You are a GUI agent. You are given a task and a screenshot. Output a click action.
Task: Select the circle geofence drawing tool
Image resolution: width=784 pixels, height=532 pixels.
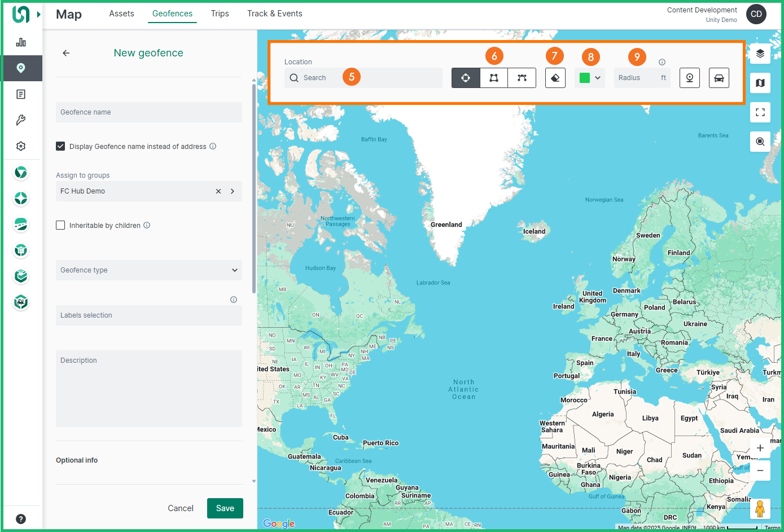[466, 78]
